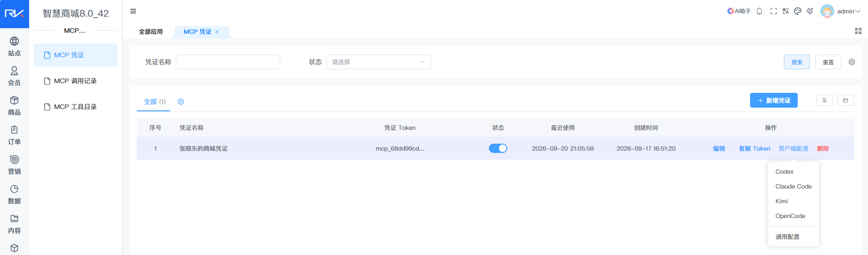
Task: Open the 营销 section in the sidebar
Action: click(14, 165)
